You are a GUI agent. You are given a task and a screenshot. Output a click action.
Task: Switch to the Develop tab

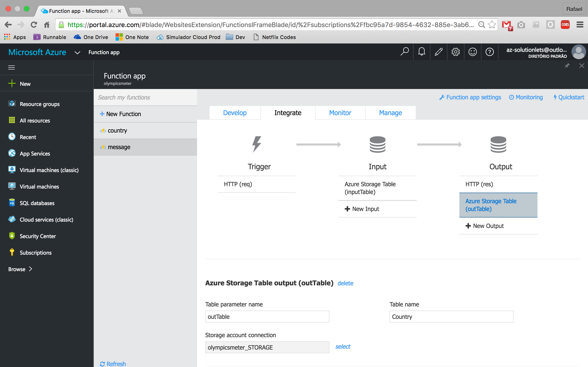tap(235, 113)
